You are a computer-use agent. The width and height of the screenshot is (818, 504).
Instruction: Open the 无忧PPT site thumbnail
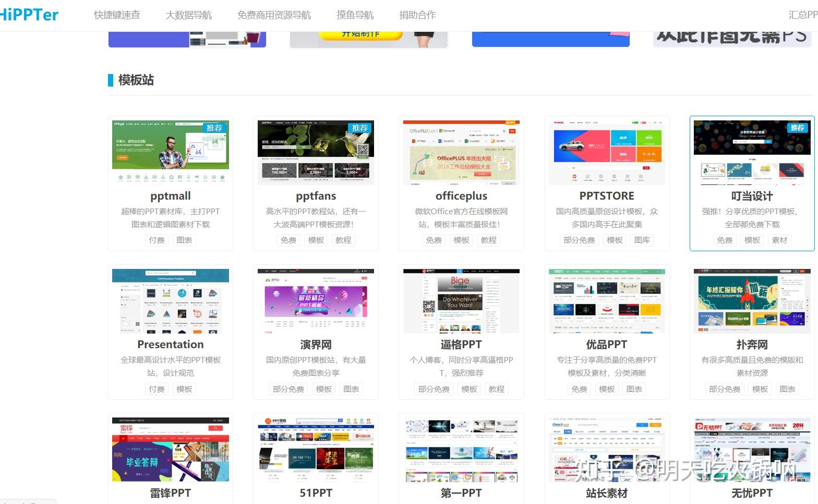click(752, 449)
